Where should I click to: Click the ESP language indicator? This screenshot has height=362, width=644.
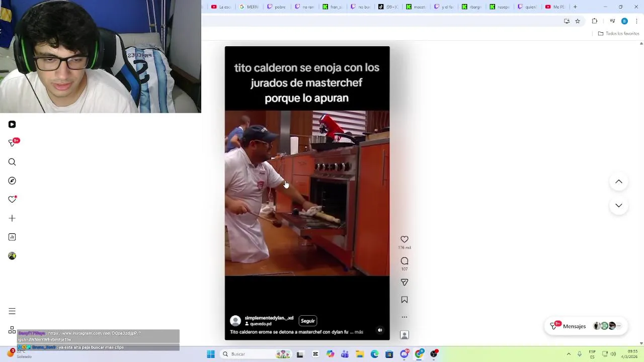tap(592, 354)
